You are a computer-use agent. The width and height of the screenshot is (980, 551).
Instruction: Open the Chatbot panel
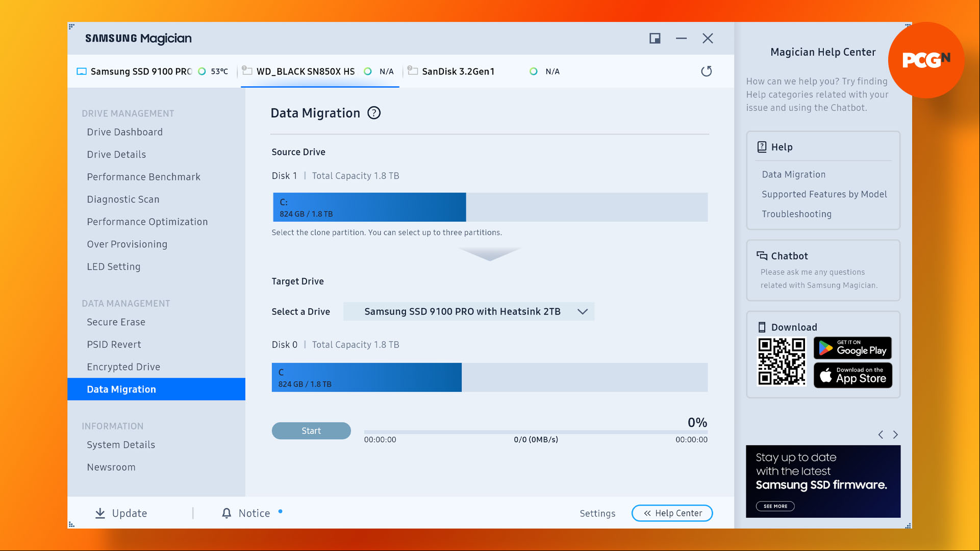coord(823,270)
